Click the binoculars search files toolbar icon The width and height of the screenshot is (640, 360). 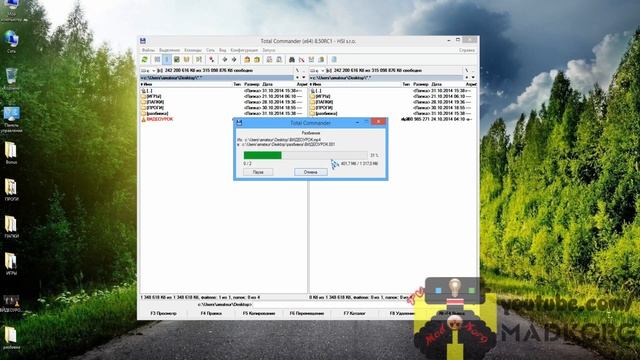pos(291,60)
